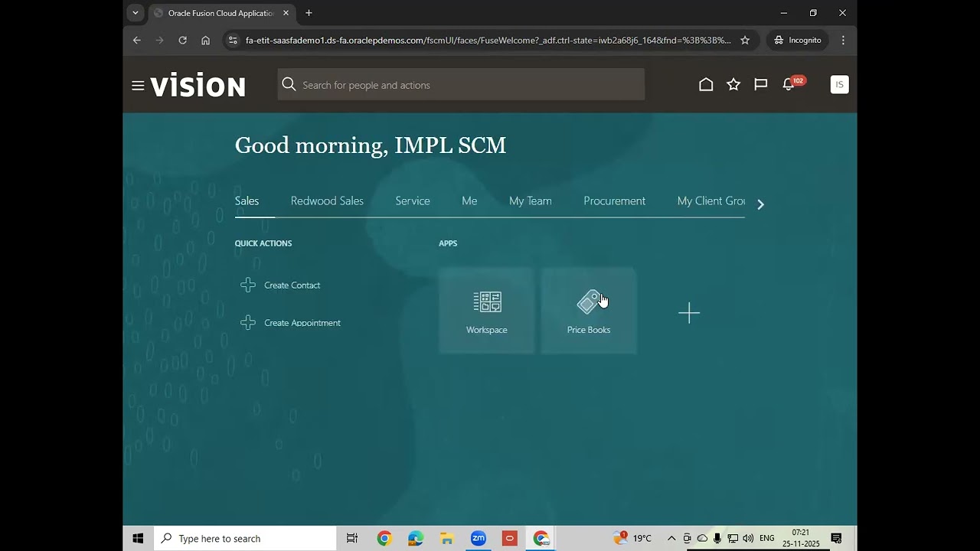Viewport: 980px width, 551px height.
Task: Focus the Search for people and actions field
Action: click(461, 85)
